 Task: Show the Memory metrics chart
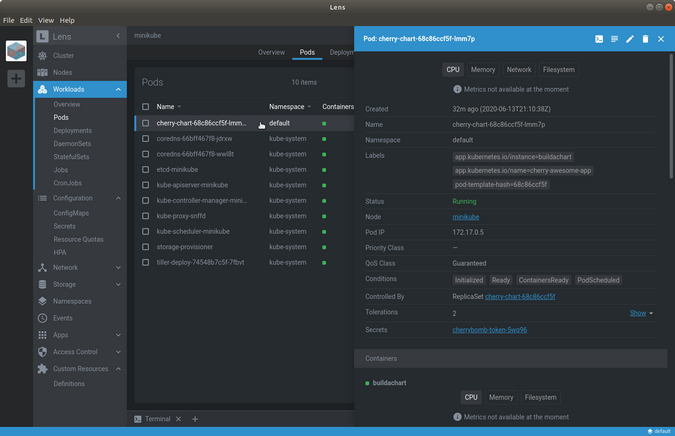tap(483, 70)
